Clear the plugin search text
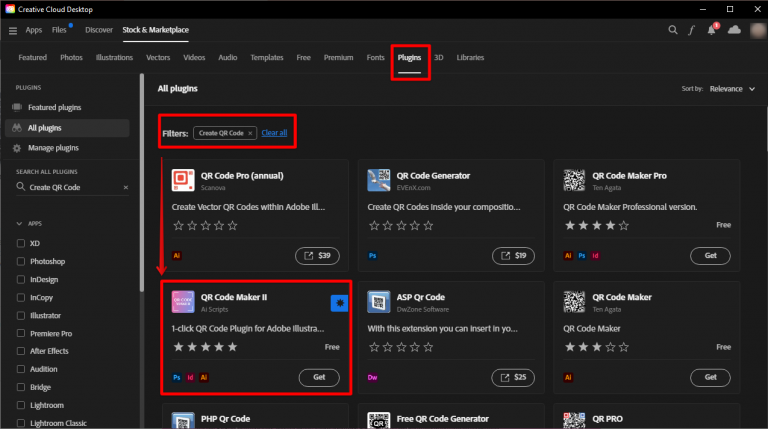The image size is (768, 429). (125, 187)
